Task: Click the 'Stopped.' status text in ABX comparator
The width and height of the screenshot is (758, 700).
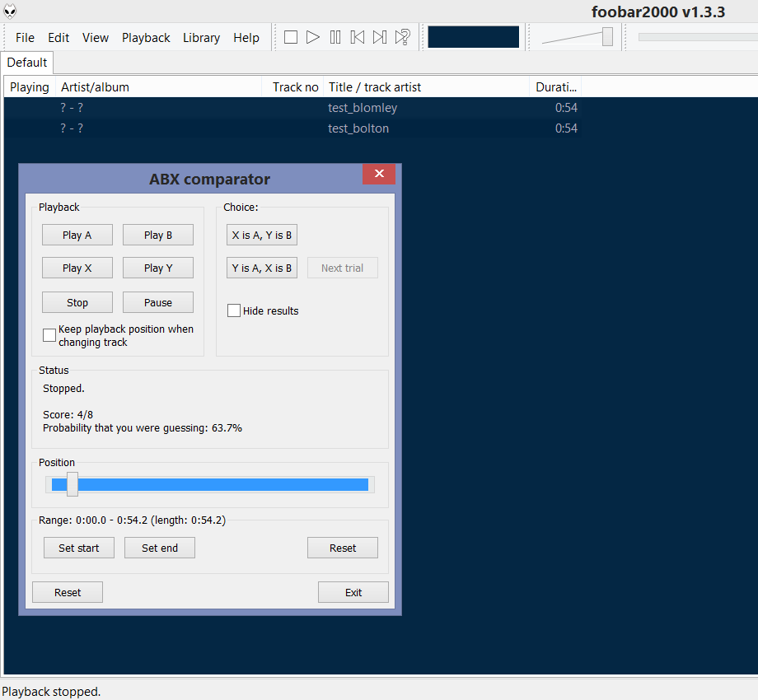Action: 63,389
